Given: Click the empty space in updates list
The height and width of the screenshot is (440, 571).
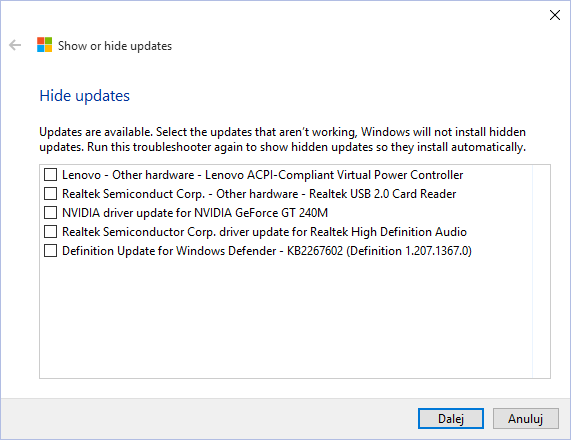Looking at the screenshot, I should click(286, 319).
